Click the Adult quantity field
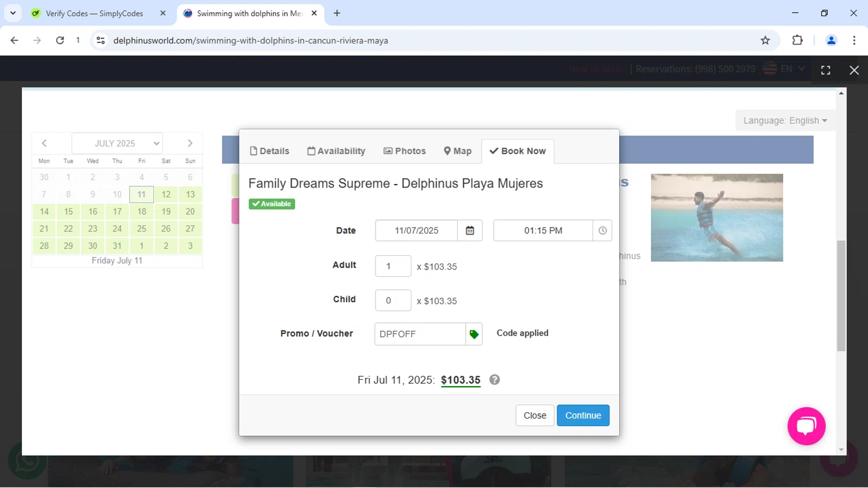 (393, 266)
